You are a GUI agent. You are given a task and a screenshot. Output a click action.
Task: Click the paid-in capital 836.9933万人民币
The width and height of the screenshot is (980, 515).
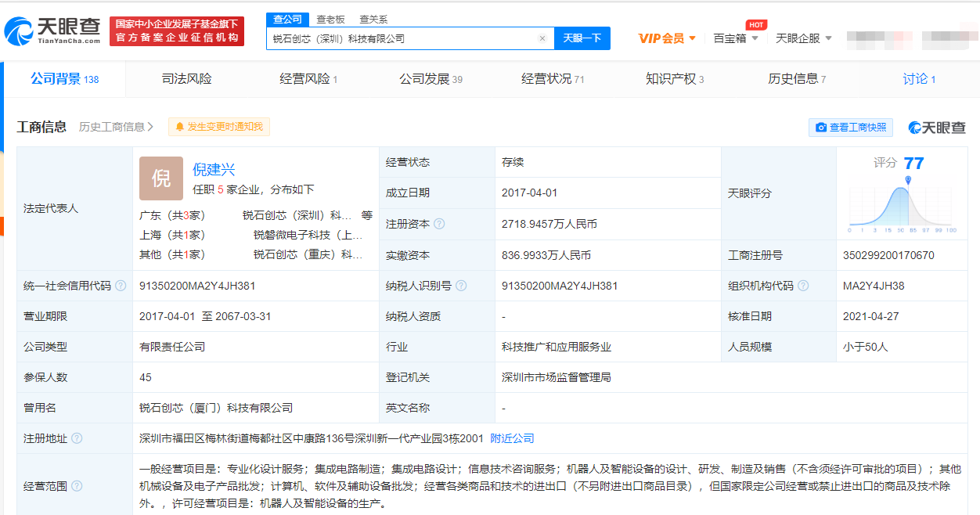(546, 255)
